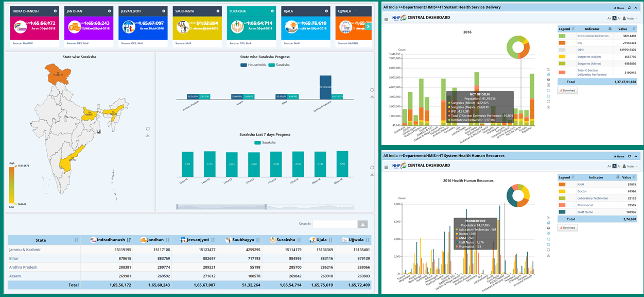The width and height of the screenshot is (644, 297).
Task: Collapse the Health Service Delivery panel
Action: [x=637, y=8]
